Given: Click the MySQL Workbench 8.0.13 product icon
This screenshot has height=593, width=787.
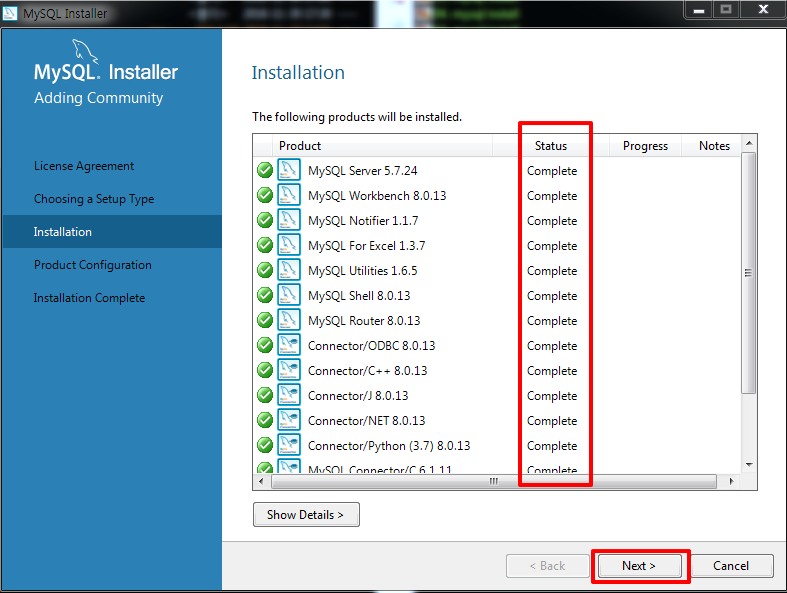Looking at the screenshot, I should coord(289,195).
